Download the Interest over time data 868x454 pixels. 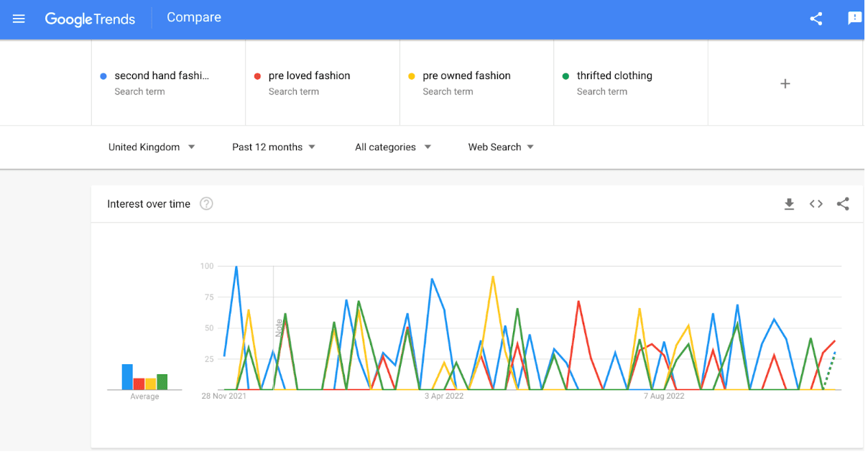(789, 204)
